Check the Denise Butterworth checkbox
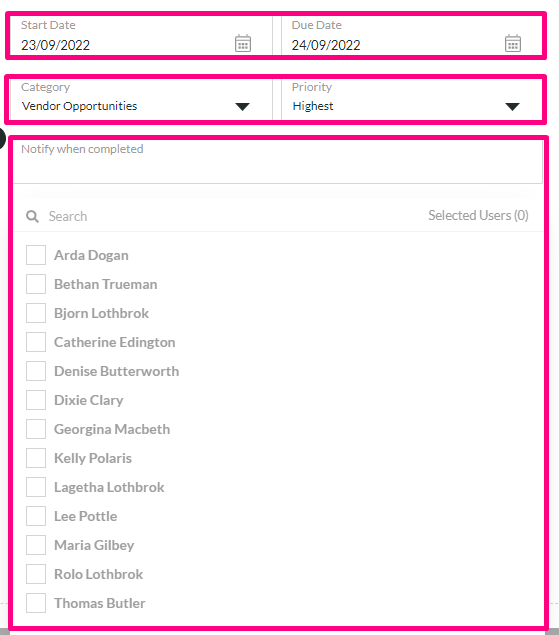This screenshot has width=559, height=635. pyautogui.click(x=36, y=371)
